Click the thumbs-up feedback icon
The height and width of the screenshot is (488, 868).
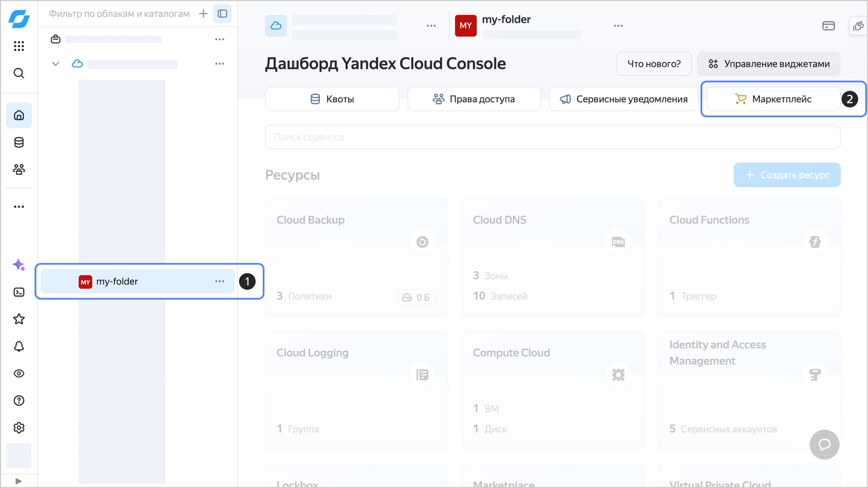tap(859, 26)
